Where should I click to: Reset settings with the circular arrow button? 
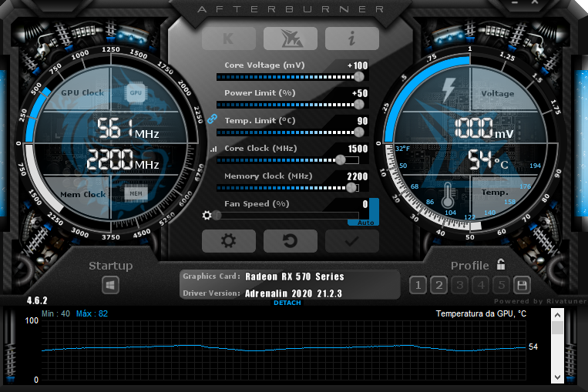pos(291,241)
